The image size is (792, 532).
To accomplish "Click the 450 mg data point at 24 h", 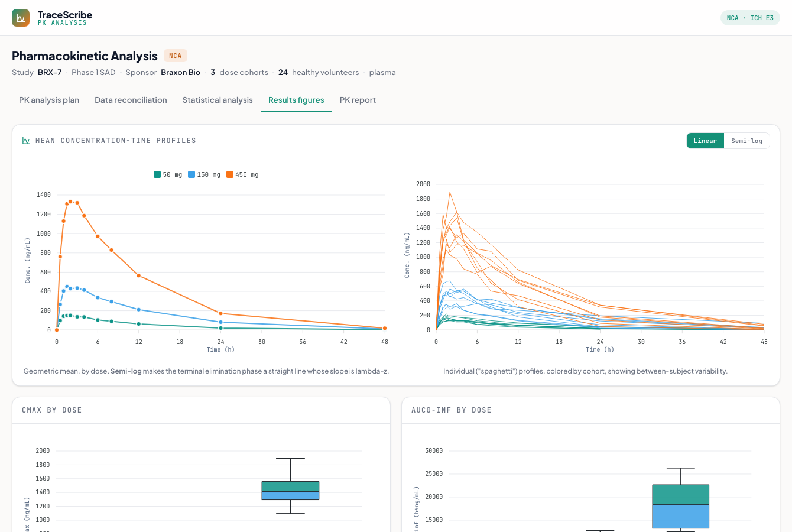I will (x=220, y=313).
